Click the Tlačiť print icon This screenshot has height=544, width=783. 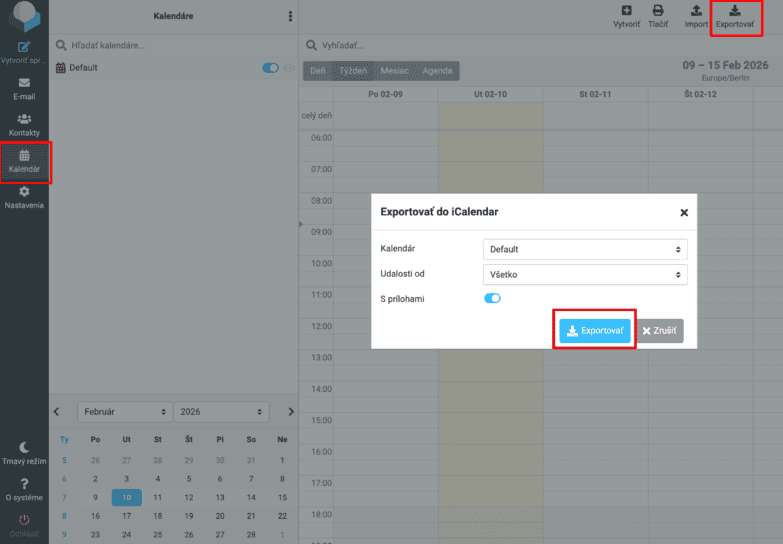(x=658, y=16)
